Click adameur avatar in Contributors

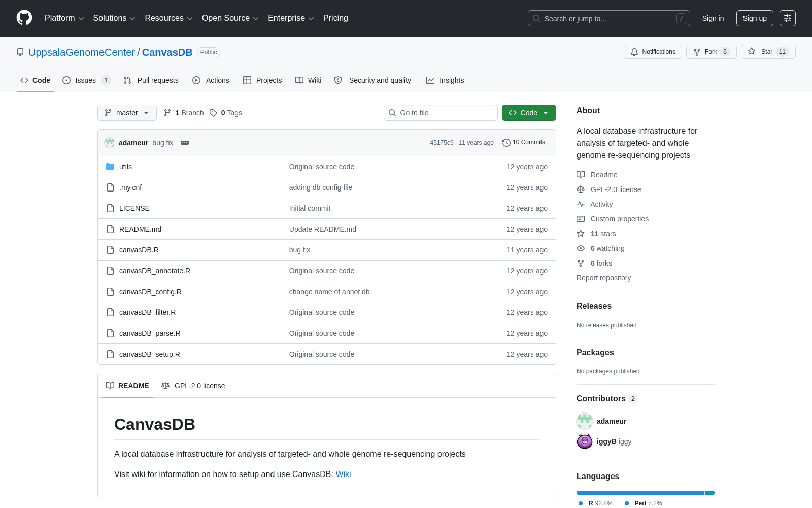point(585,421)
